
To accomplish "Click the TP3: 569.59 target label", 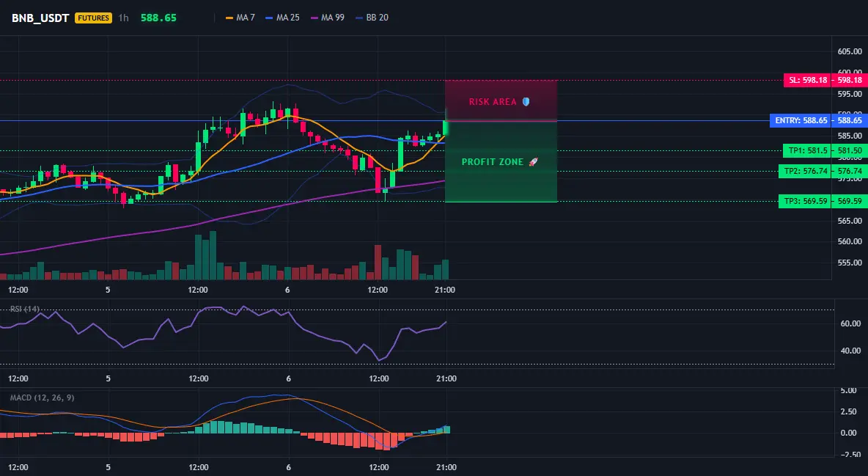I will click(805, 201).
